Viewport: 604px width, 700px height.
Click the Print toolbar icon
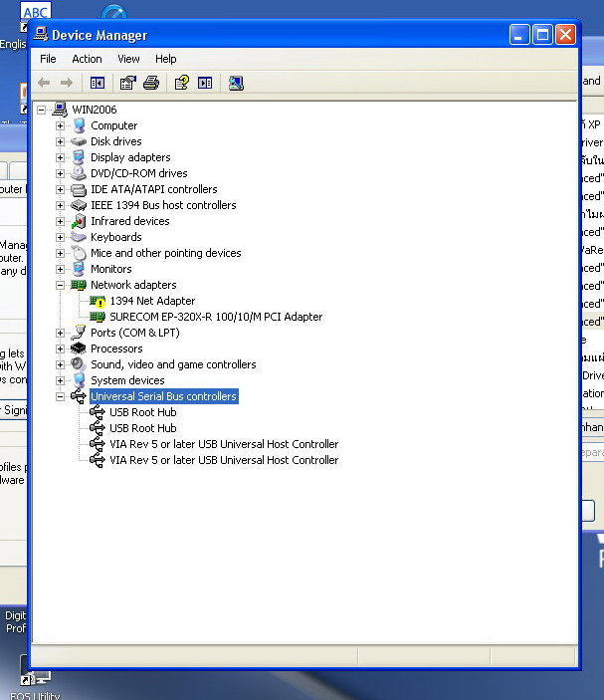tap(151, 83)
